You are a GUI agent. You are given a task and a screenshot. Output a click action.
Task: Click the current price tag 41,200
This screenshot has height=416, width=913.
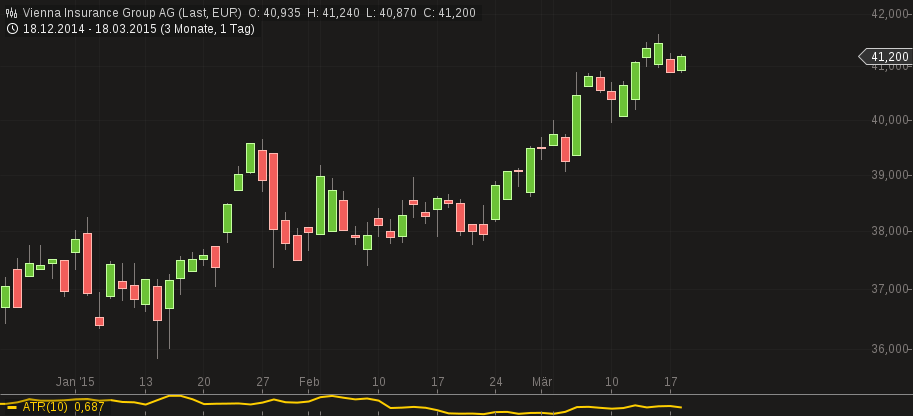(886, 57)
